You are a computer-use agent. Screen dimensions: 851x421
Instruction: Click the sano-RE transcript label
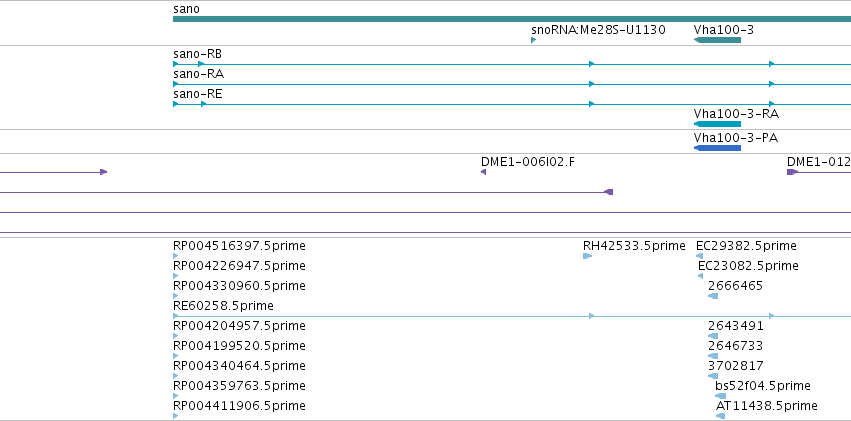198,94
